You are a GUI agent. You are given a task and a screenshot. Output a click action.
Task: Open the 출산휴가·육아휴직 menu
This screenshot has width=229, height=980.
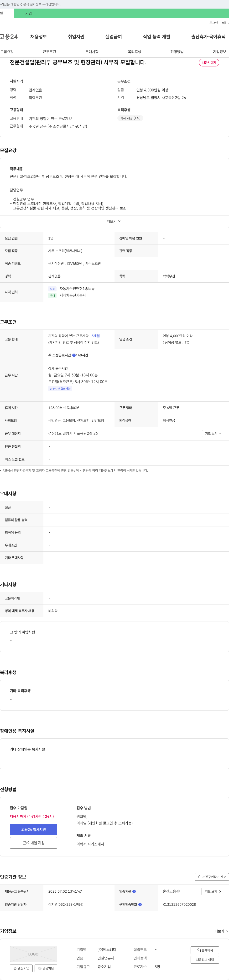point(208,36)
